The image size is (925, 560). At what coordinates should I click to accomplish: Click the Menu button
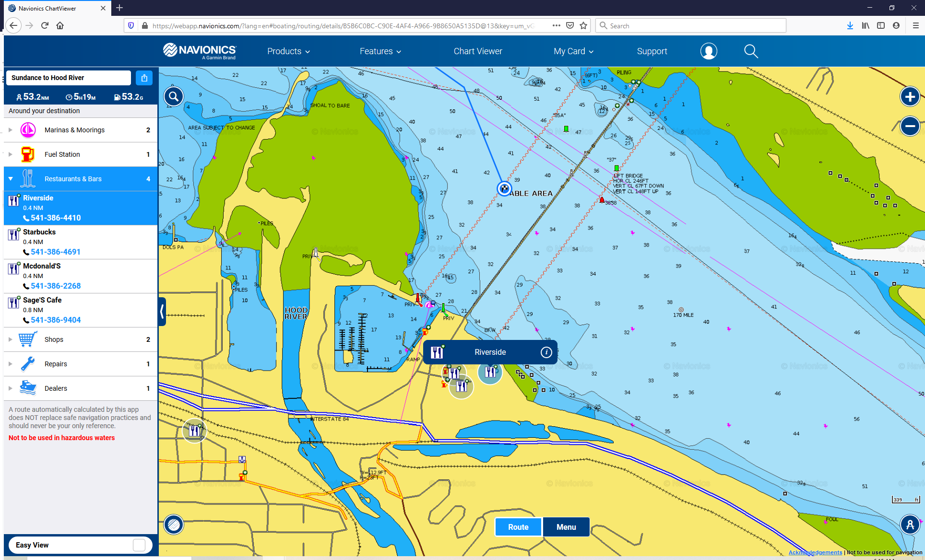coord(566,527)
